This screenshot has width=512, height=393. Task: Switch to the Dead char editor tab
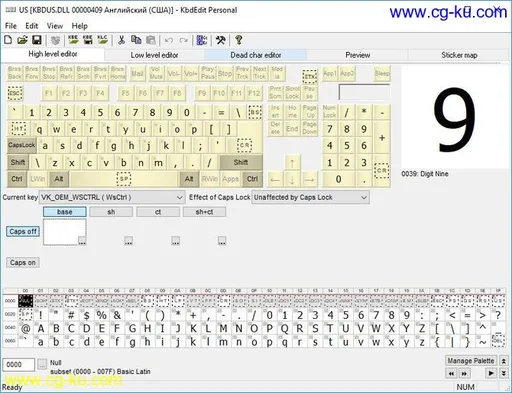256,55
